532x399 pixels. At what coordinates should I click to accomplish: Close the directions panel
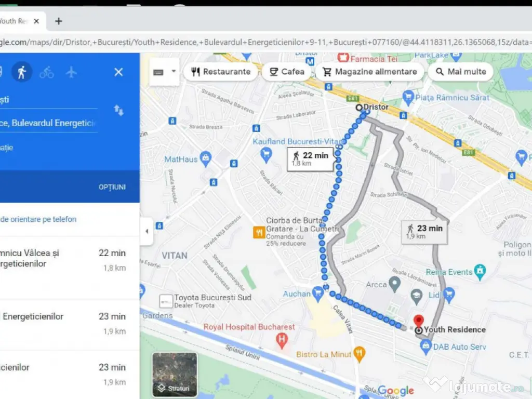coord(118,72)
